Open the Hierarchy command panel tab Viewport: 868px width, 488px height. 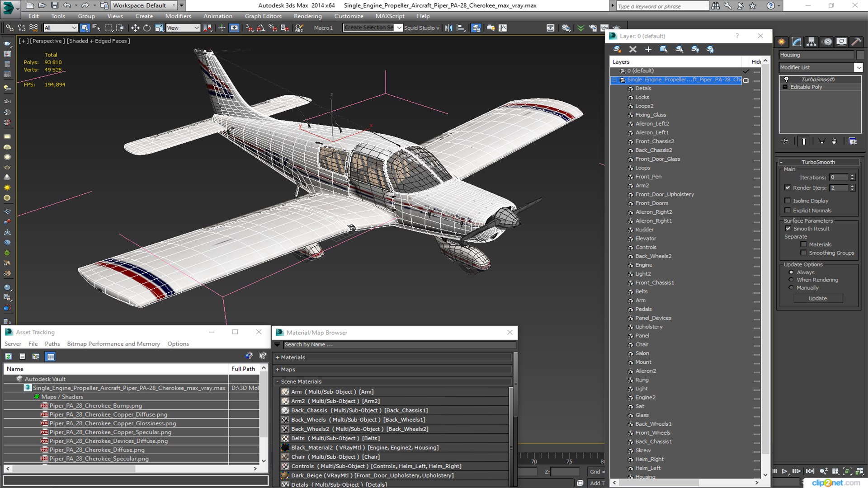tap(811, 42)
